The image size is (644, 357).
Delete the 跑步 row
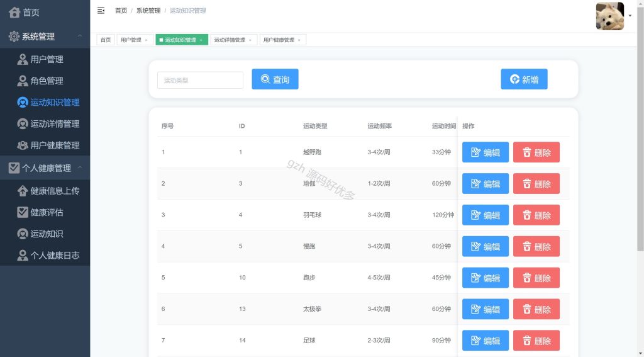536,278
